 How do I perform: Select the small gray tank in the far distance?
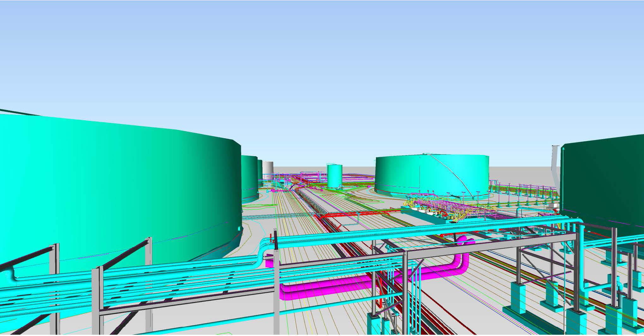[x=268, y=171]
